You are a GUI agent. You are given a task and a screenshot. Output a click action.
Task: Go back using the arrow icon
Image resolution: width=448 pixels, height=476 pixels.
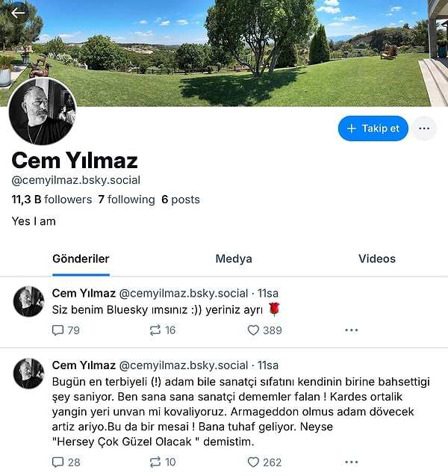[18, 13]
